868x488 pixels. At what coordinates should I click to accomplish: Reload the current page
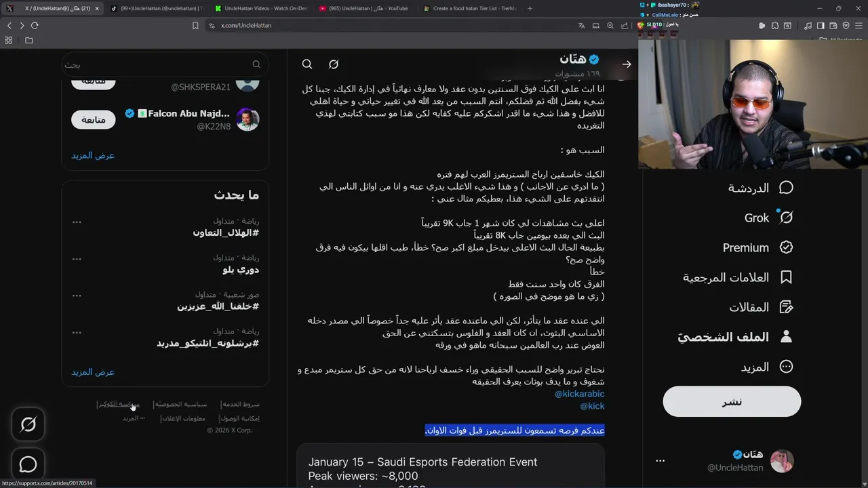coord(35,25)
